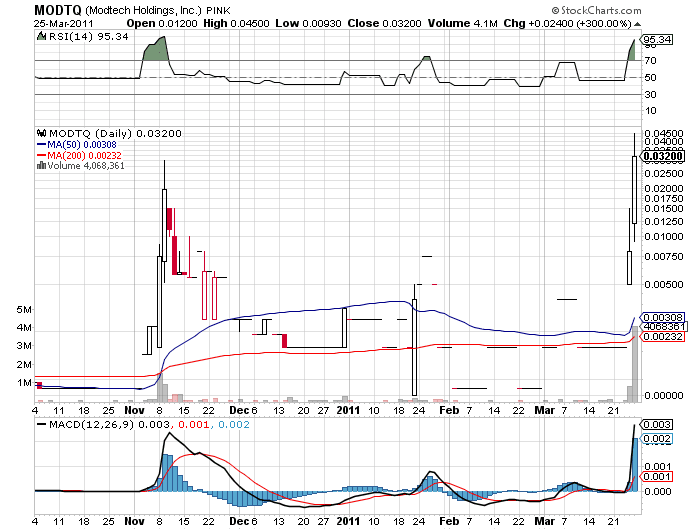700x530 pixels.
Task: Click the 95.34 RSI value tag
Action: pos(657,40)
